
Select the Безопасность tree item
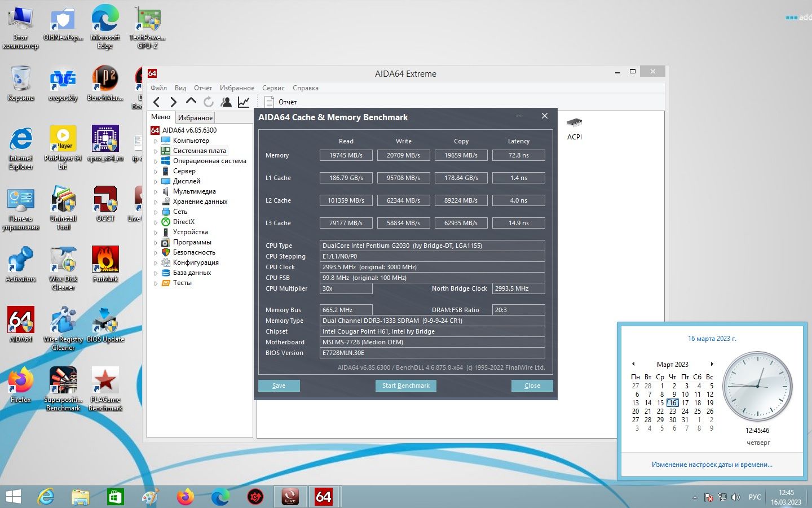[x=194, y=252]
